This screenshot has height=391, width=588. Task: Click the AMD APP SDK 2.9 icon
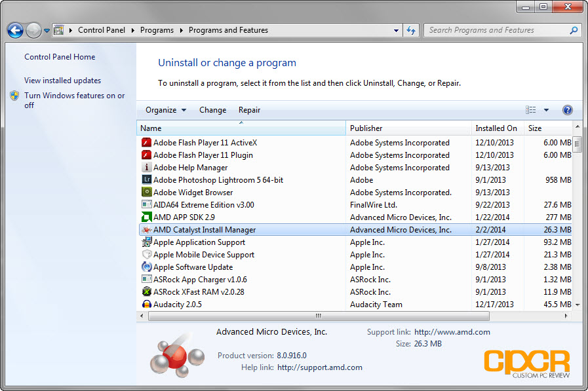click(x=146, y=217)
